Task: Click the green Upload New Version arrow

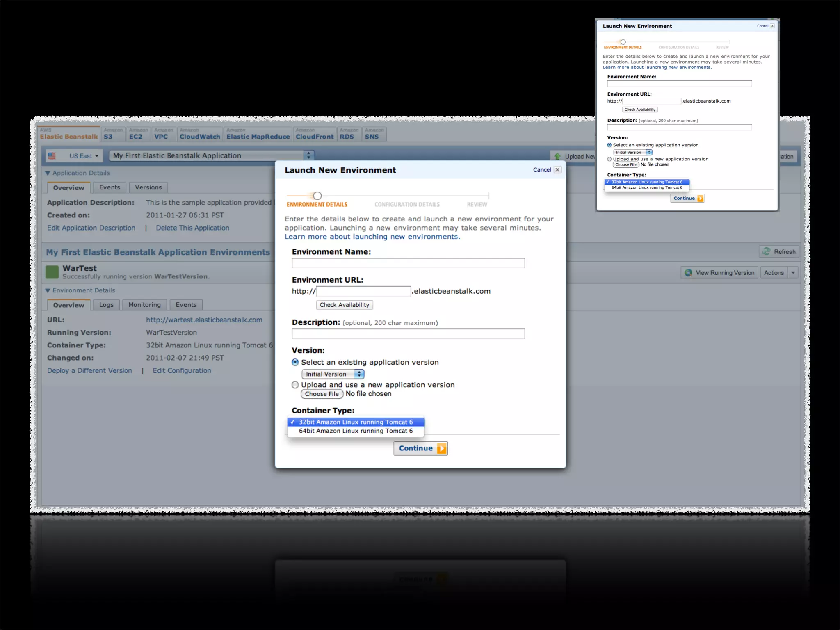Action: click(557, 156)
